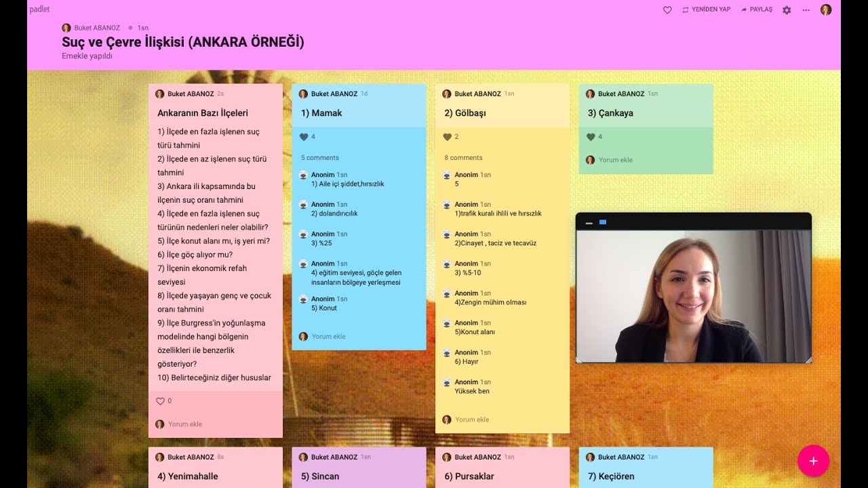
Task: Click the pink add post plus button
Action: click(814, 461)
